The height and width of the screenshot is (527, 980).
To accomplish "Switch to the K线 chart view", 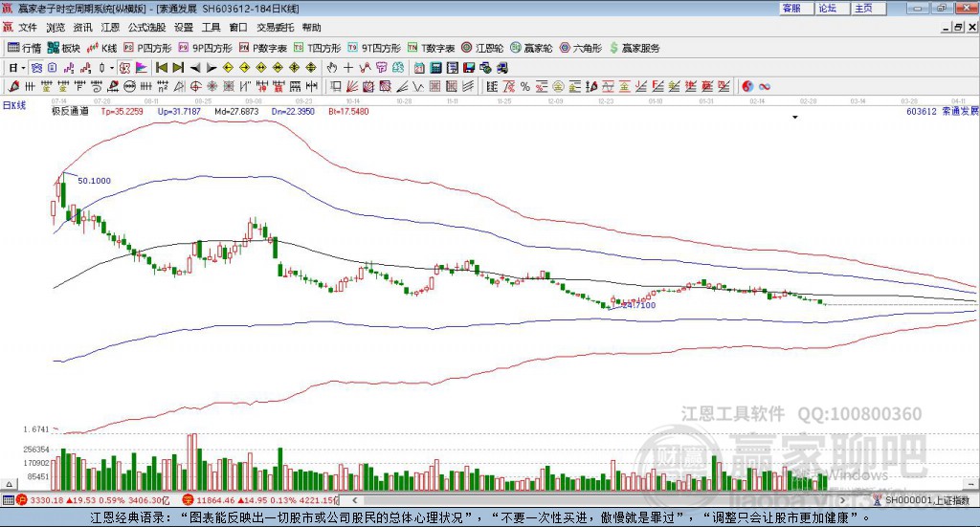I will [101, 48].
